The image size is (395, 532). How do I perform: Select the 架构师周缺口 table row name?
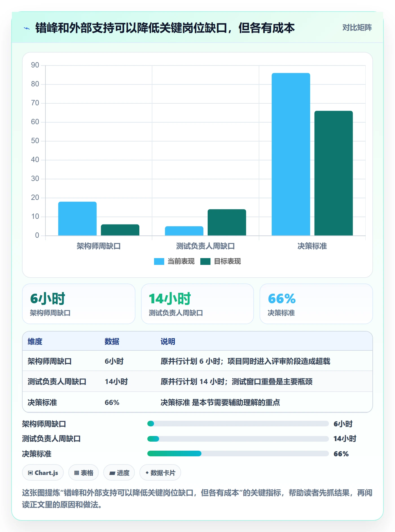pyautogui.click(x=50, y=361)
